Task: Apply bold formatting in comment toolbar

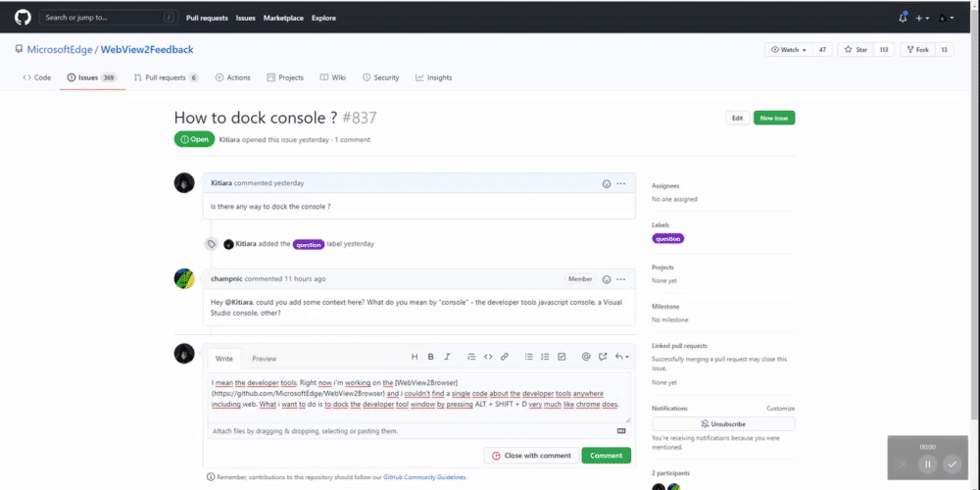Action: tap(430, 357)
